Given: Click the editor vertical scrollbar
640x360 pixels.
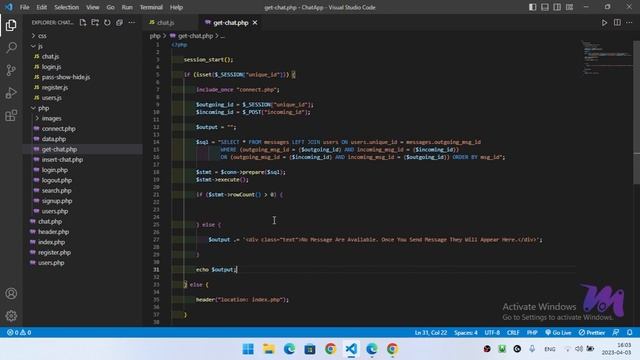Looking at the screenshot, I should point(636,112).
